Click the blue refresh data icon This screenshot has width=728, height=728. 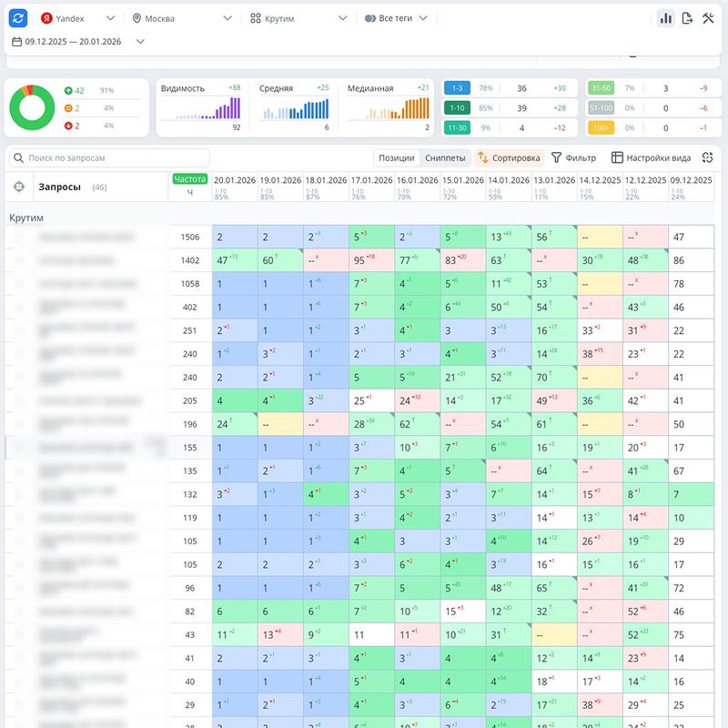(19, 18)
